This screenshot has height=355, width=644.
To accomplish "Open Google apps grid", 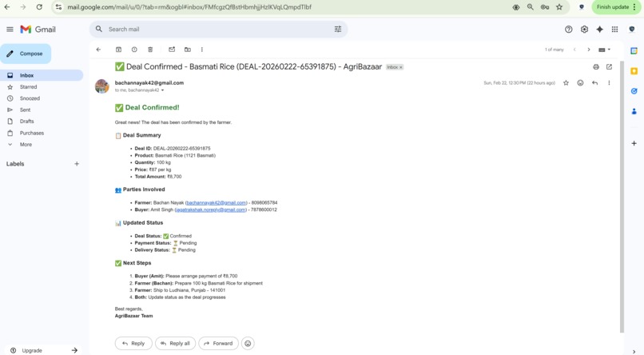I will [615, 29].
